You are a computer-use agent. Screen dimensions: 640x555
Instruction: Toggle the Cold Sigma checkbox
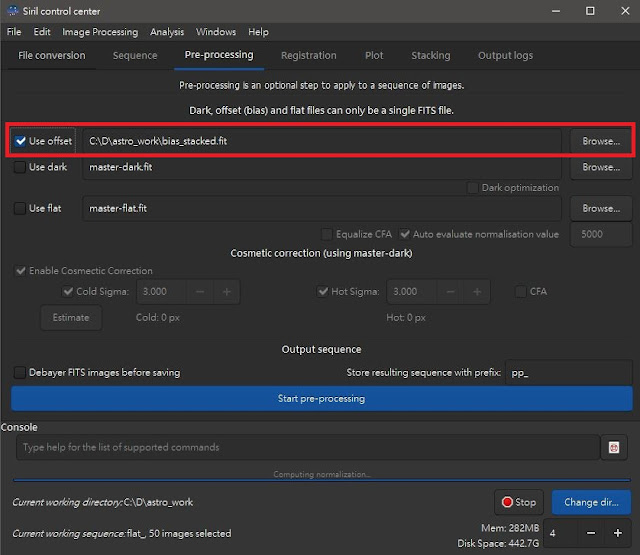click(68, 291)
